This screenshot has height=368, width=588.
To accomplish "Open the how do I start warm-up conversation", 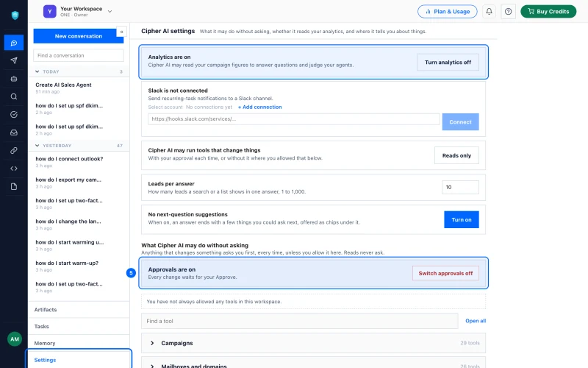I will click(x=79, y=266).
